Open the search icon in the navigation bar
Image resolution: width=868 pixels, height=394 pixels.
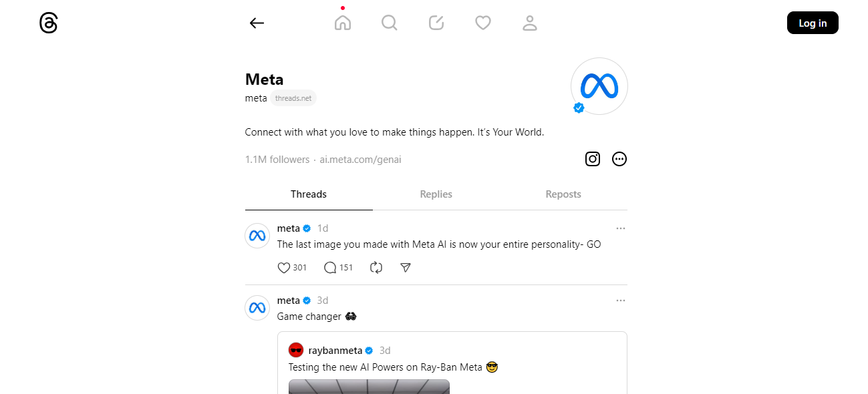pyautogui.click(x=390, y=23)
